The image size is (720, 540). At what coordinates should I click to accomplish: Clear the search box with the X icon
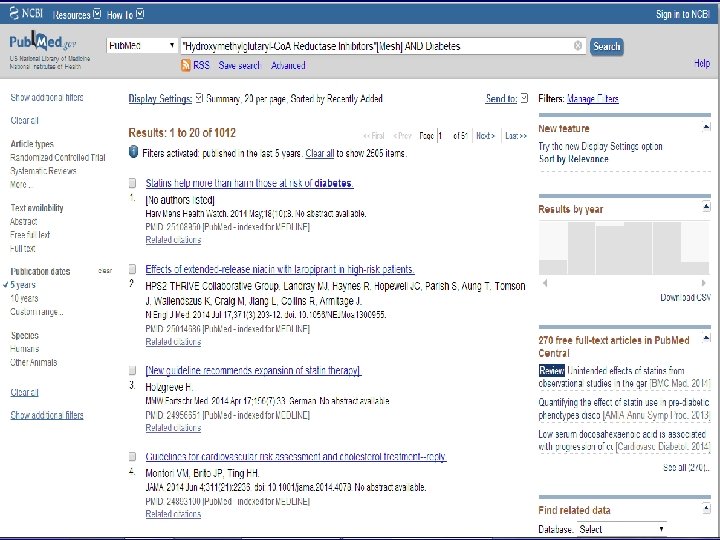pyautogui.click(x=578, y=45)
